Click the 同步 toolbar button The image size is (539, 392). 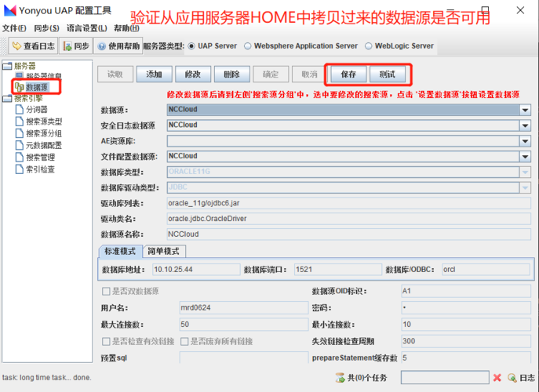76,46
